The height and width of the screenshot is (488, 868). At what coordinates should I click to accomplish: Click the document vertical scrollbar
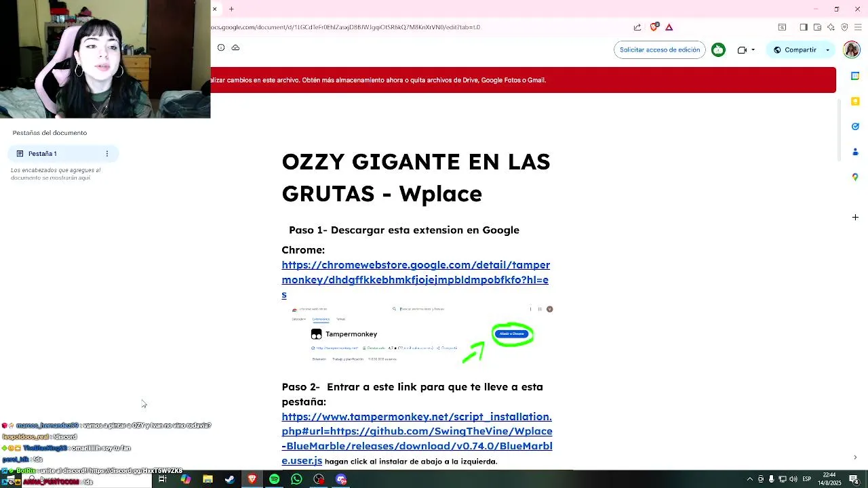(839, 130)
